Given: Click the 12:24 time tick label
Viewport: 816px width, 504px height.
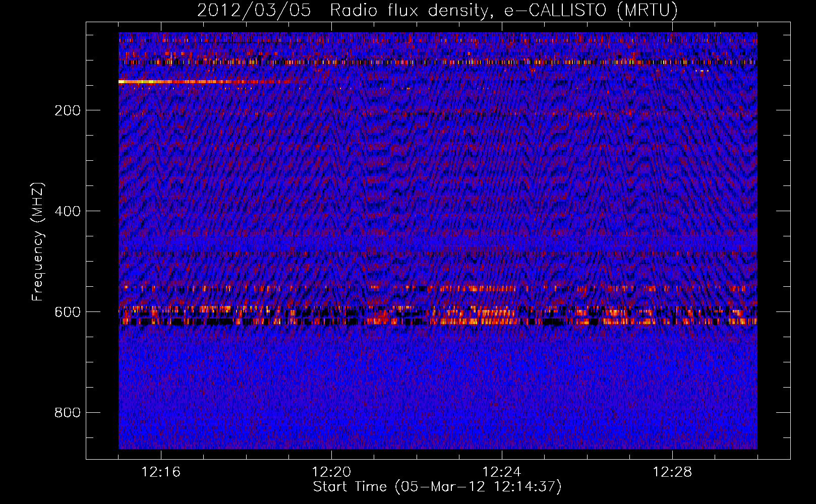Looking at the screenshot, I should click(502, 472).
